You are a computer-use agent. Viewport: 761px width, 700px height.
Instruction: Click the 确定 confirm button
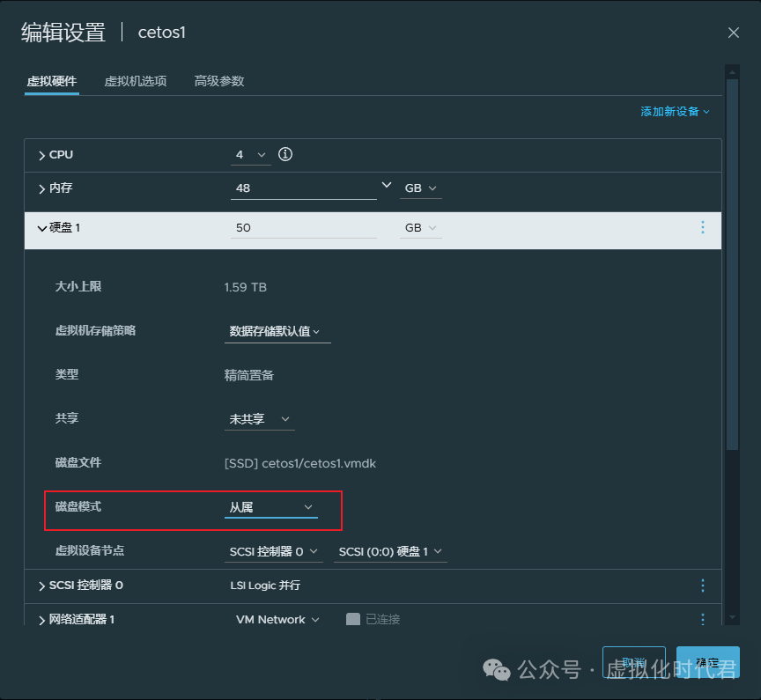pos(707,662)
